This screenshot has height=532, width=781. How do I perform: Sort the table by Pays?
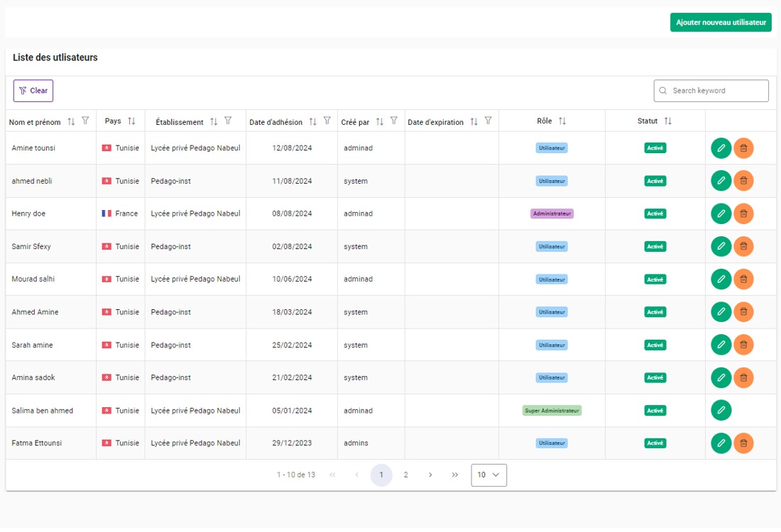[131, 121]
